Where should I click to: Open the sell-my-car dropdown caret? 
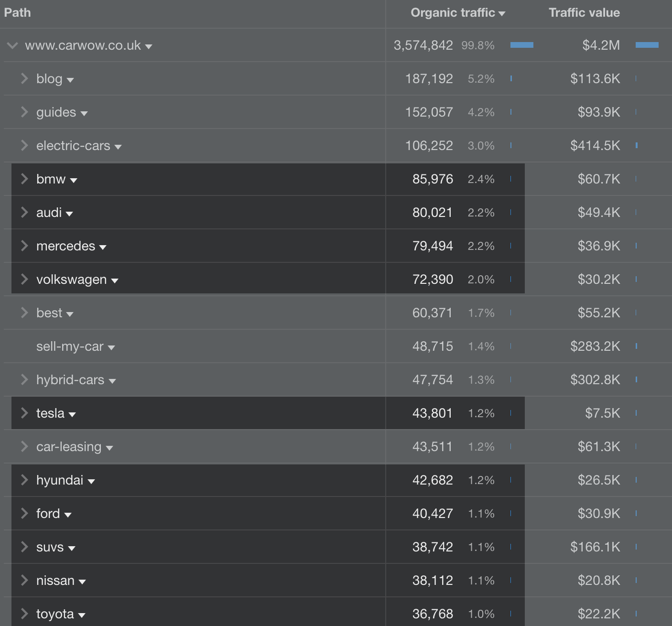[111, 347]
